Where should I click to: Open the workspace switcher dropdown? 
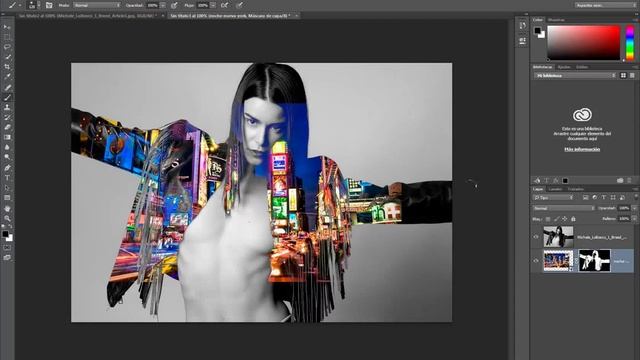[x=605, y=5]
